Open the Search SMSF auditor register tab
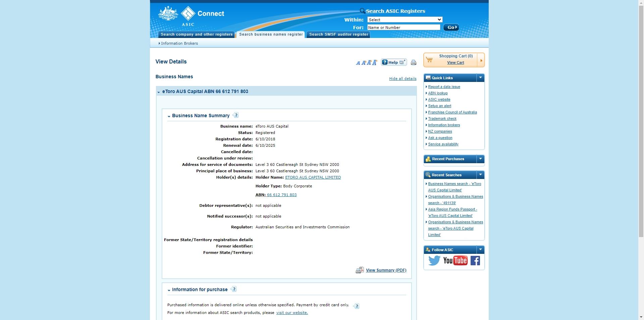This screenshot has width=644, height=320. pyautogui.click(x=338, y=35)
